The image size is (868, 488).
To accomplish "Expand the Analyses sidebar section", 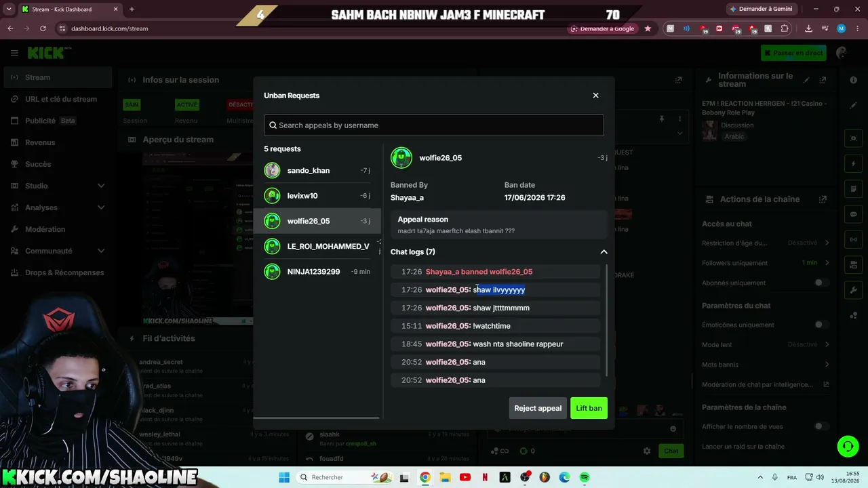I will [x=56, y=207].
